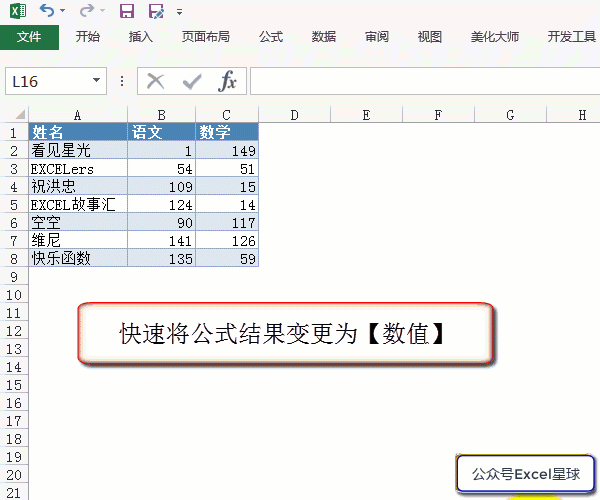
Task: Select column B header
Action: pos(162,115)
